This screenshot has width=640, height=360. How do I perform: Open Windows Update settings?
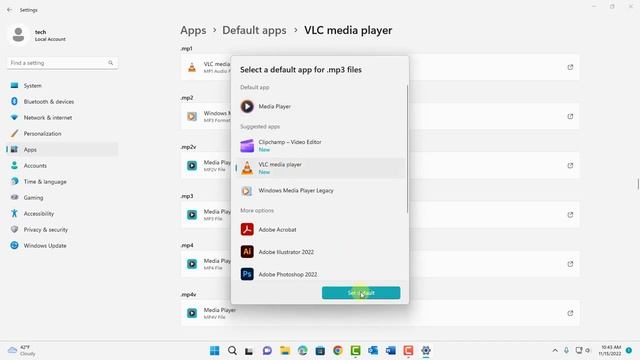[62, 246]
